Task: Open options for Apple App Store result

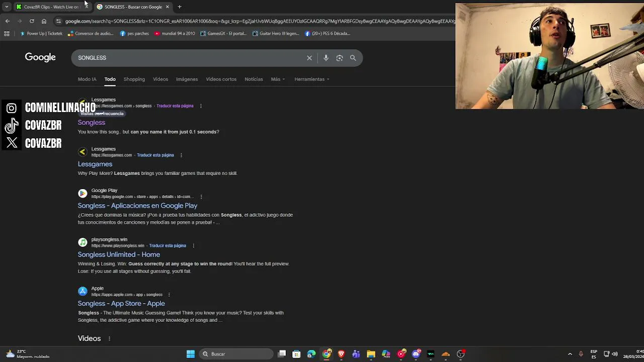Action: tap(169, 295)
